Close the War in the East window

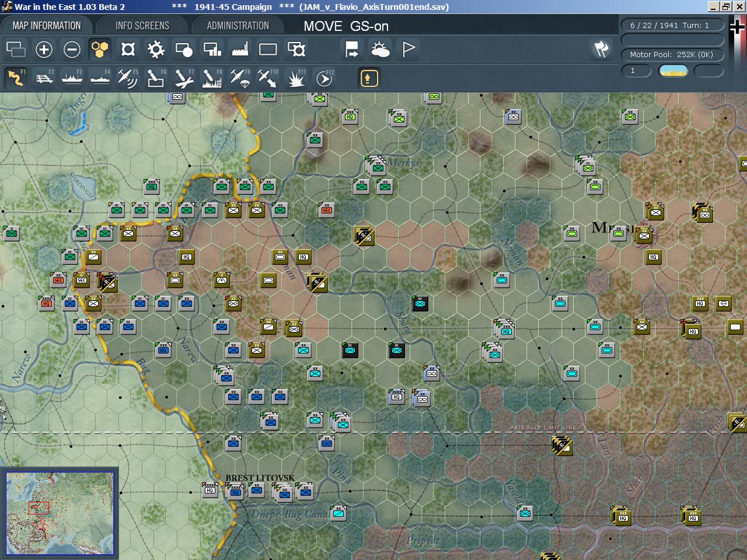739,6
